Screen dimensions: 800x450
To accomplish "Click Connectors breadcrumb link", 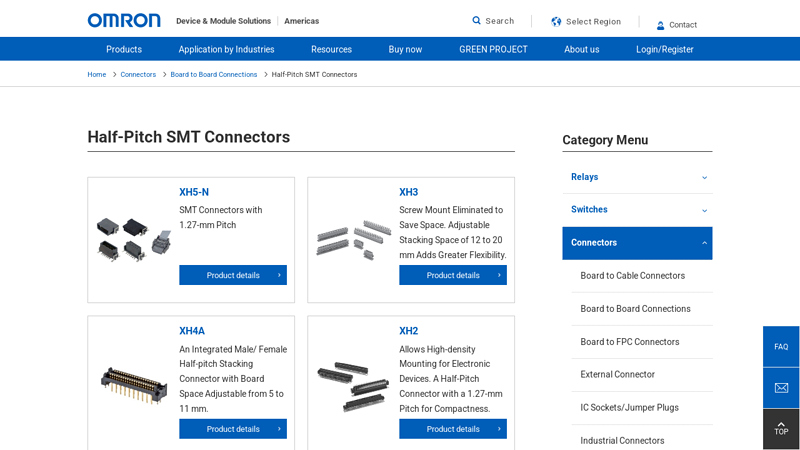I will [x=138, y=74].
